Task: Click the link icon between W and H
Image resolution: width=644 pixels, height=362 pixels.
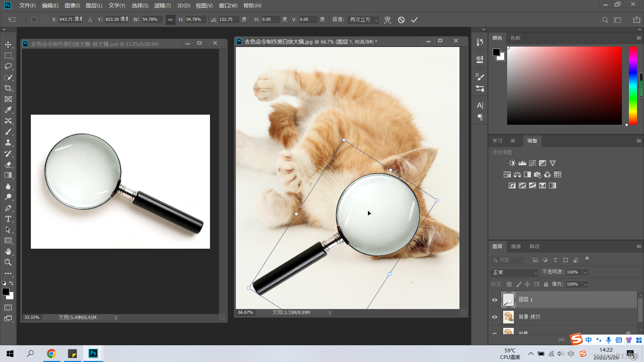Action: click(x=170, y=20)
